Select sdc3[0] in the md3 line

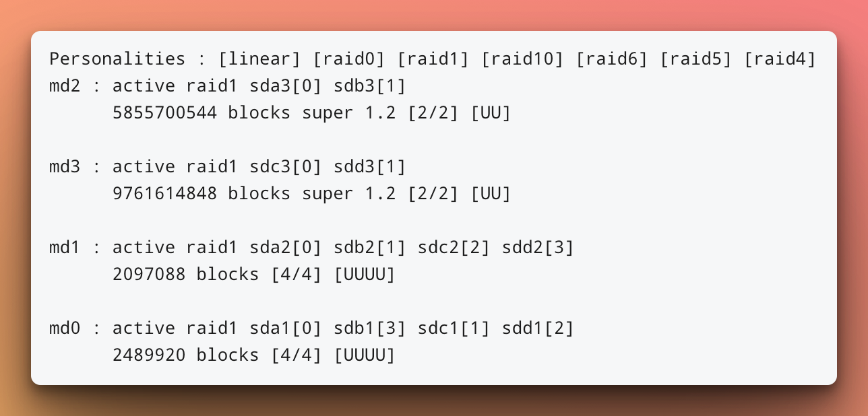click(x=286, y=167)
